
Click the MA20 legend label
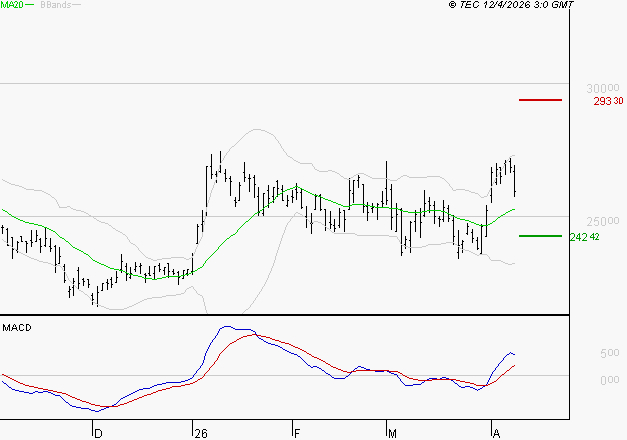pos(12,5)
